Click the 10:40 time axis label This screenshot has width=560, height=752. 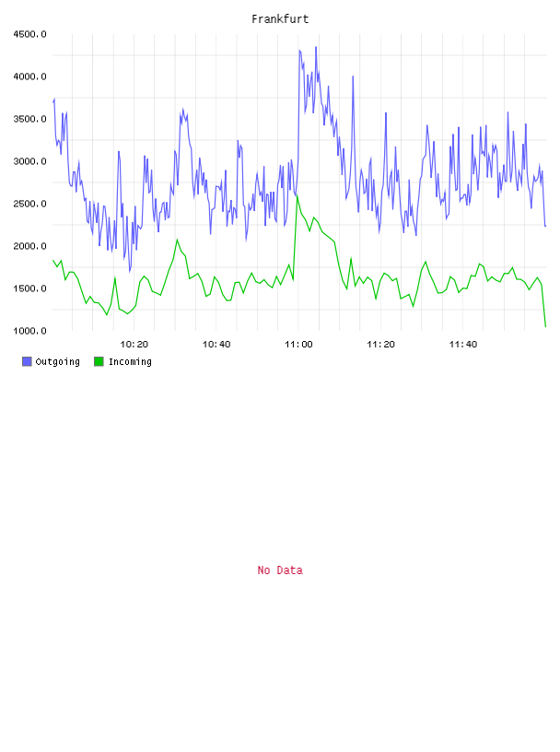(x=216, y=345)
